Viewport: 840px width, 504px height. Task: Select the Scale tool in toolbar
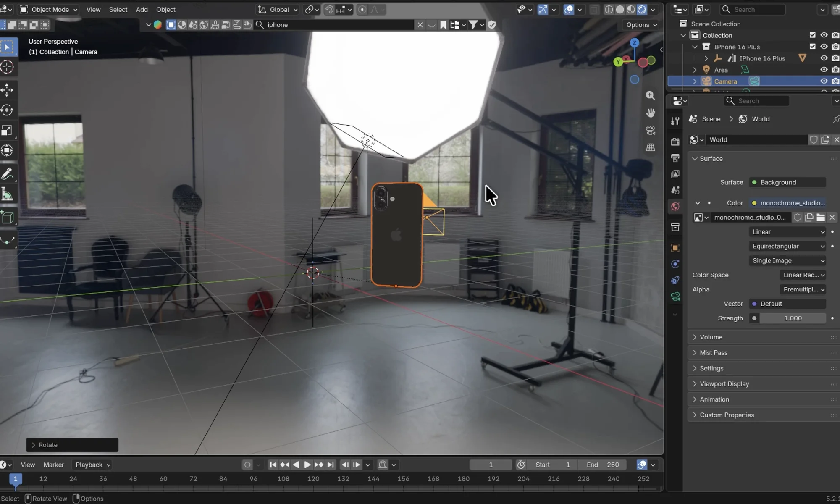click(7, 130)
